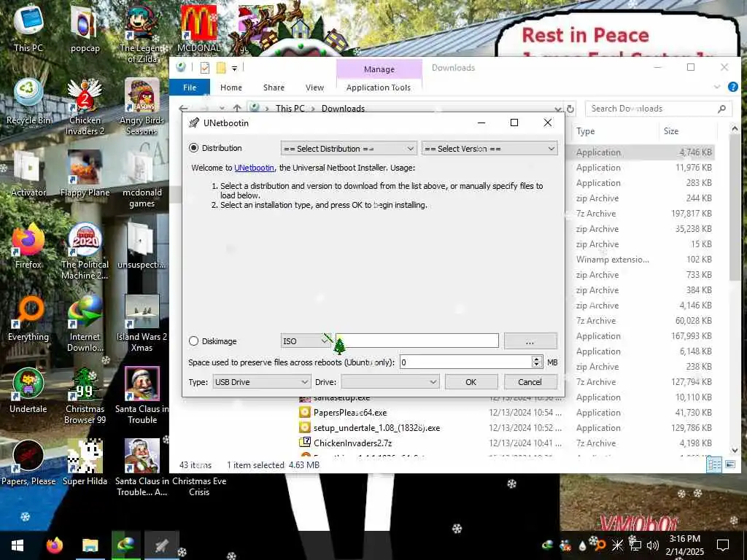This screenshot has height=560, width=747.
Task: Launch the Flappy Plane shortcut
Action: tap(85, 174)
